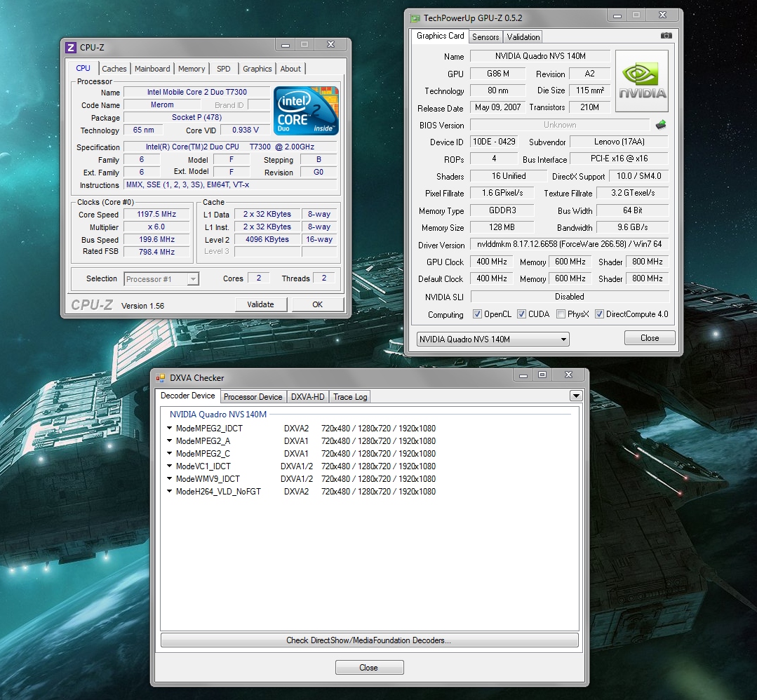This screenshot has width=757, height=700.
Task: Expand the ModeMPEG2_A entry
Action: [x=170, y=440]
